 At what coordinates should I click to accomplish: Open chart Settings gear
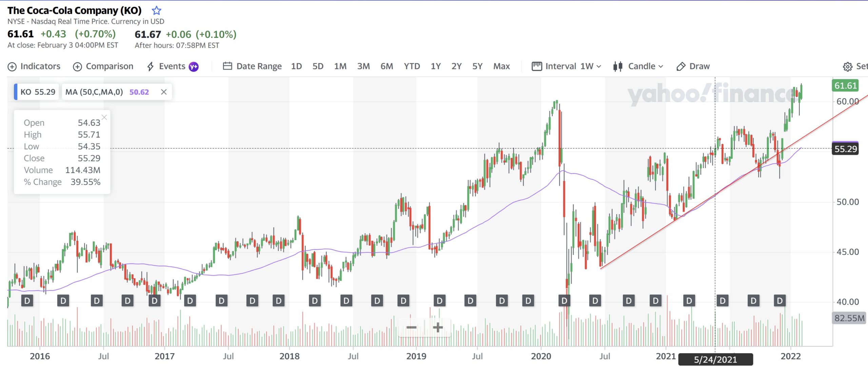847,67
